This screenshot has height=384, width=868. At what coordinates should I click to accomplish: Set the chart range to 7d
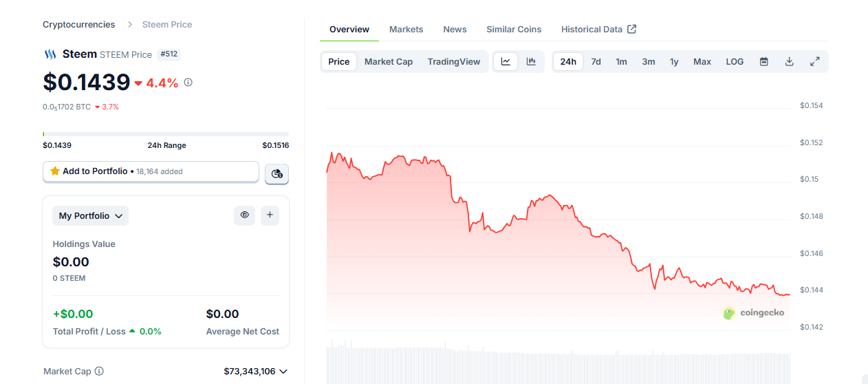[596, 61]
